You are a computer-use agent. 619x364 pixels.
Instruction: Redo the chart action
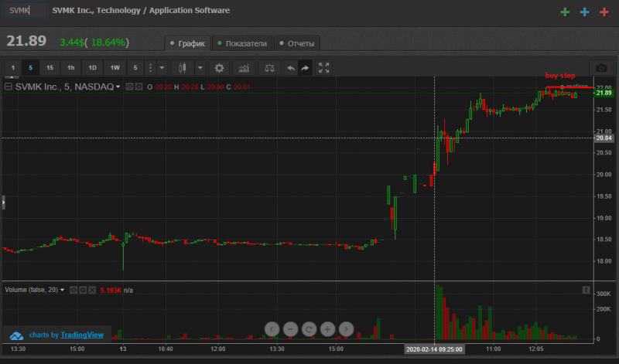pos(305,68)
